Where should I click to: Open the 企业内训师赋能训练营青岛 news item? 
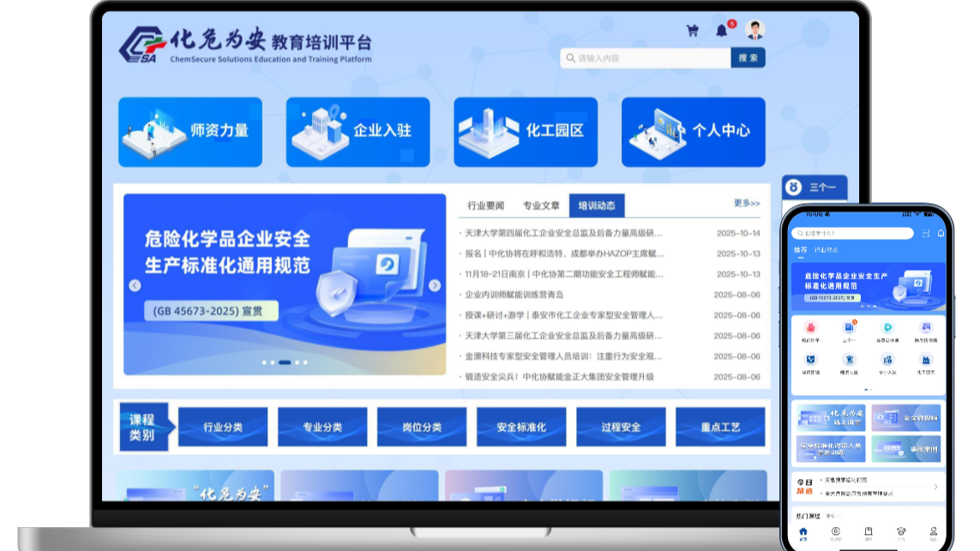click(x=514, y=295)
